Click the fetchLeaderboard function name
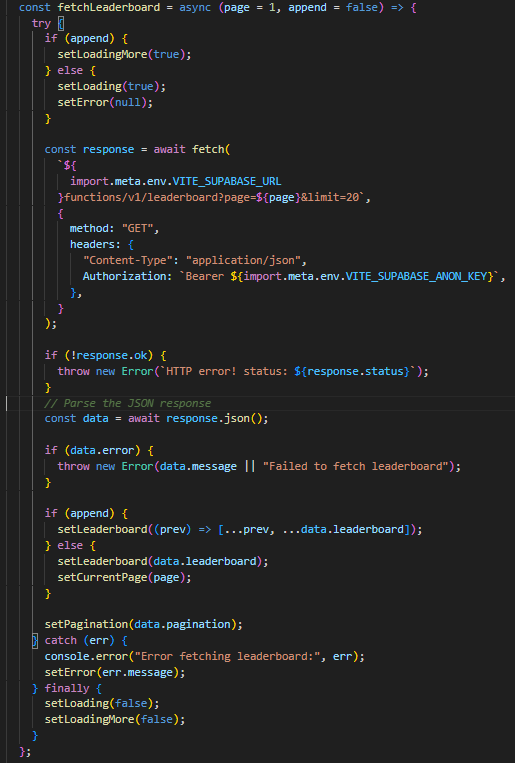The image size is (515, 763). click(109, 8)
